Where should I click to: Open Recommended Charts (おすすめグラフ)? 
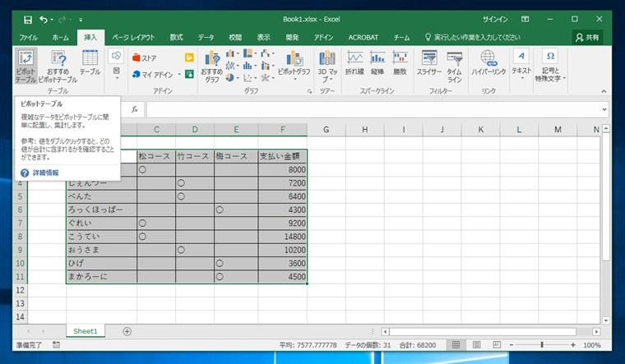(211, 66)
